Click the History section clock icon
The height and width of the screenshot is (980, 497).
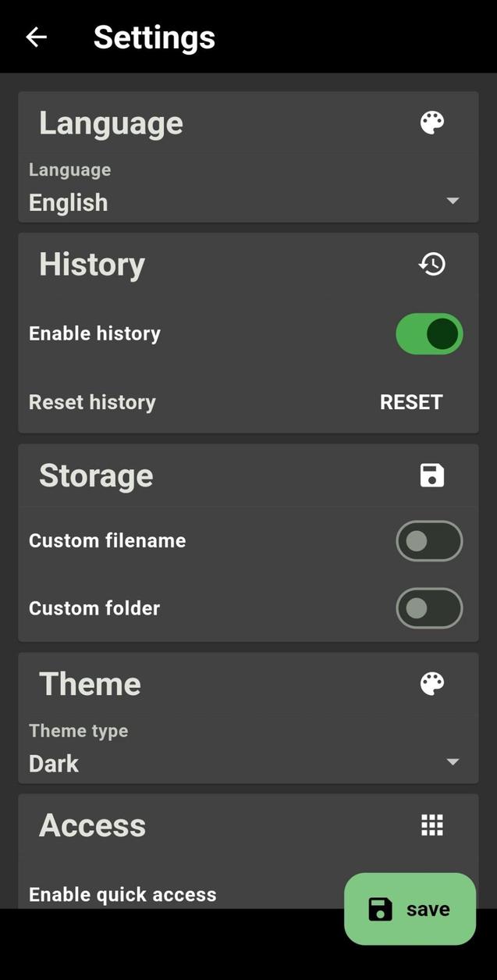tap(431, 263)
